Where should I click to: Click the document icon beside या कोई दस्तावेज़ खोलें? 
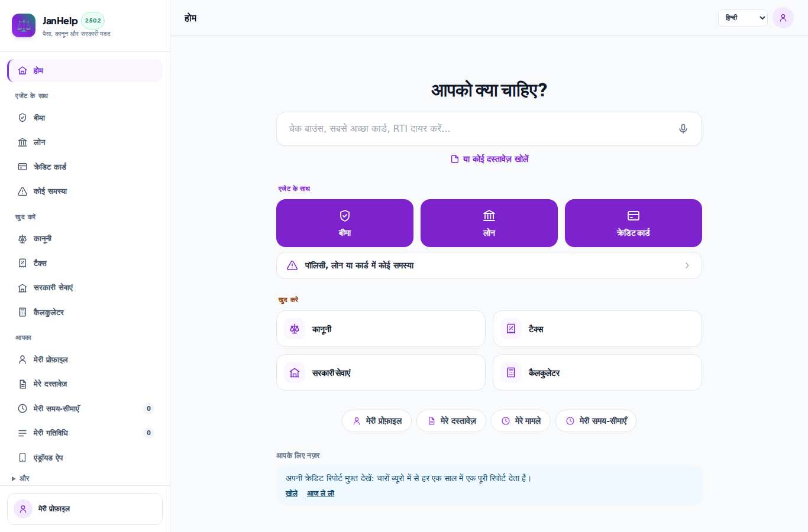click(455, 159)
